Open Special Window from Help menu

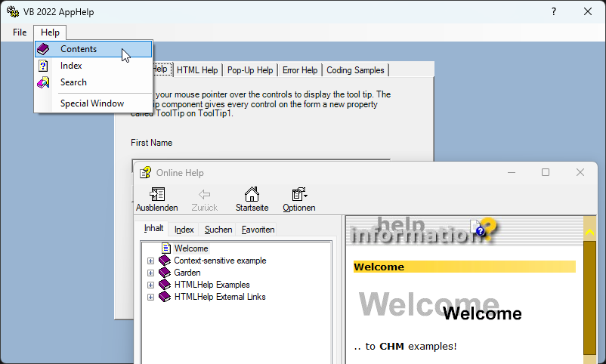click(x=93, y=103)
